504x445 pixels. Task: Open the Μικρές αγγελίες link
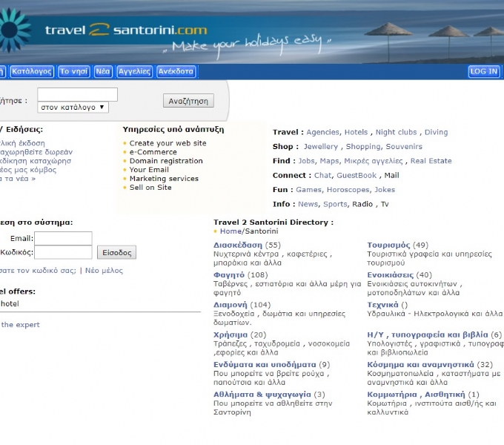click(373, 161)
